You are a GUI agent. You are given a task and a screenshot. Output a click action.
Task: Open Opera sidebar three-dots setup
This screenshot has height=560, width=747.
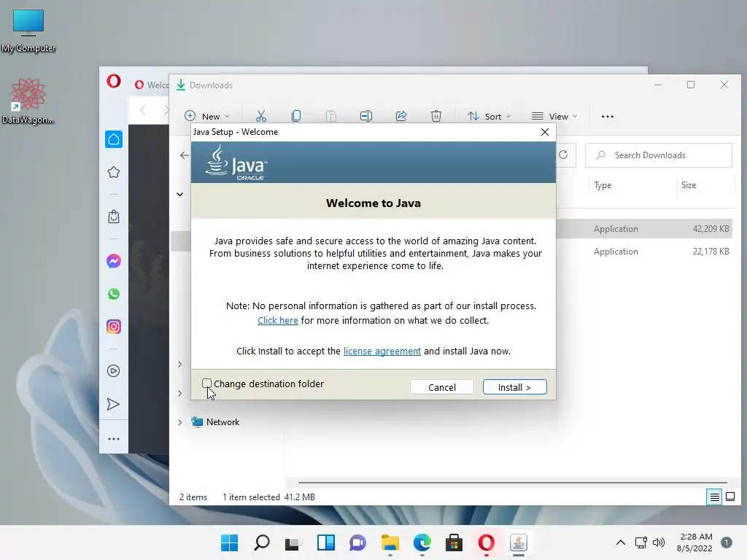114,439
